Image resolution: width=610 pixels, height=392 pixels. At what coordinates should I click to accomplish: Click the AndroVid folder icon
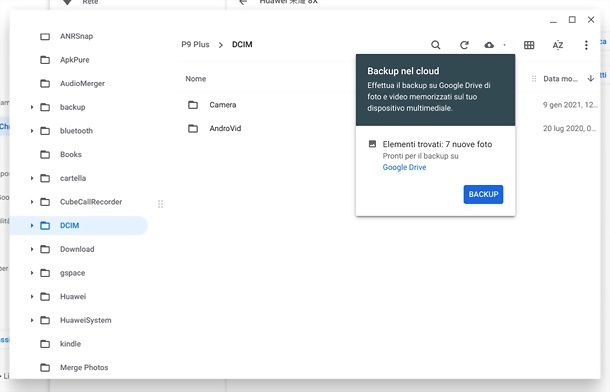click(193, 129)
